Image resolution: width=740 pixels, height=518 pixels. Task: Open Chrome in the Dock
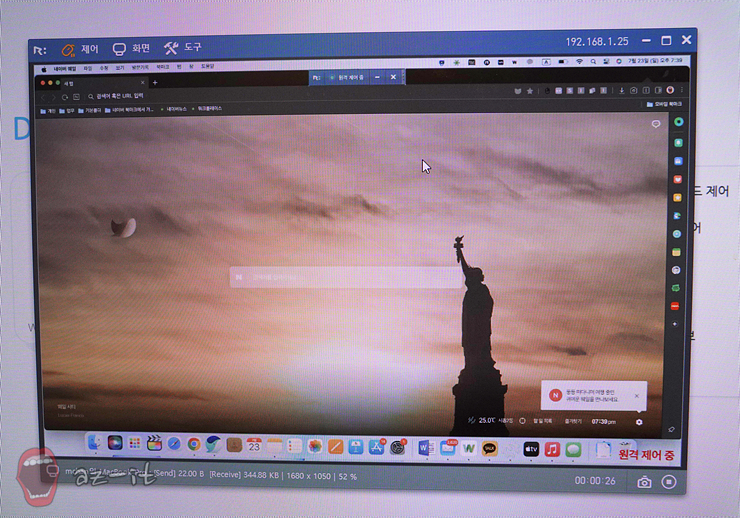[193, 444]
